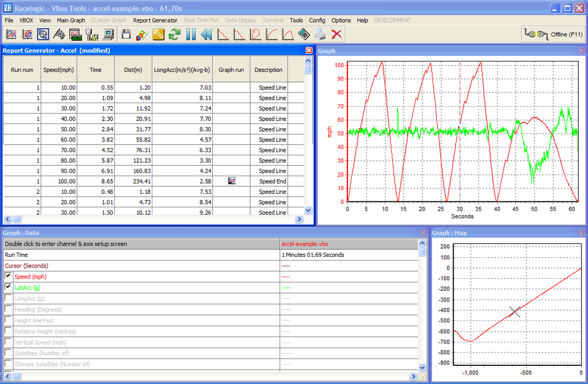This screenshot has height=384, width=588.
Task: Enable the LongAcc (g) channel checkbox
Action: (x=8, y=298)
